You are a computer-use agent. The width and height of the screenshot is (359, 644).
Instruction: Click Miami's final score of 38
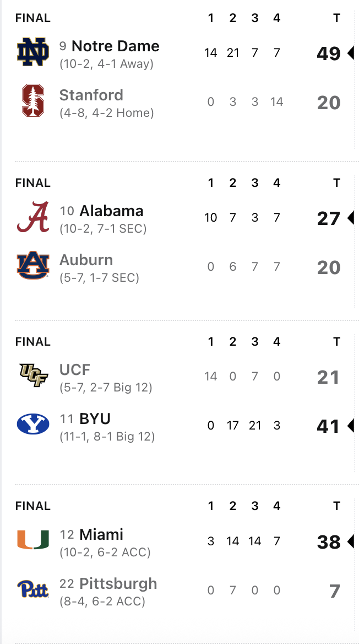tap(329, 542)
